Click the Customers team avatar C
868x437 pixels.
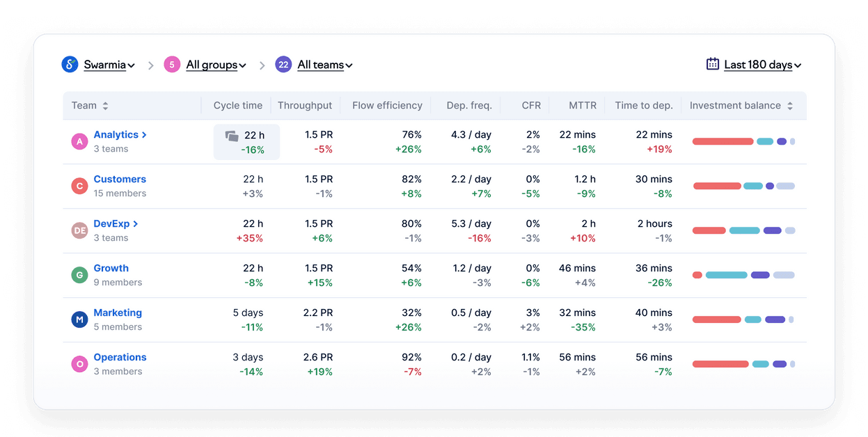coord(80,186)
